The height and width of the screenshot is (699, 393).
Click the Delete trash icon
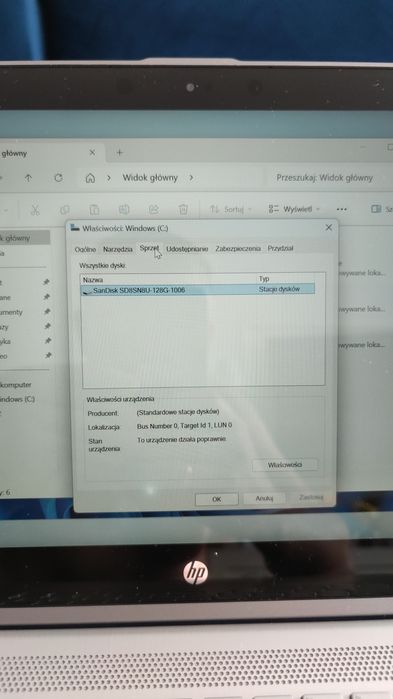coord(183,209)
